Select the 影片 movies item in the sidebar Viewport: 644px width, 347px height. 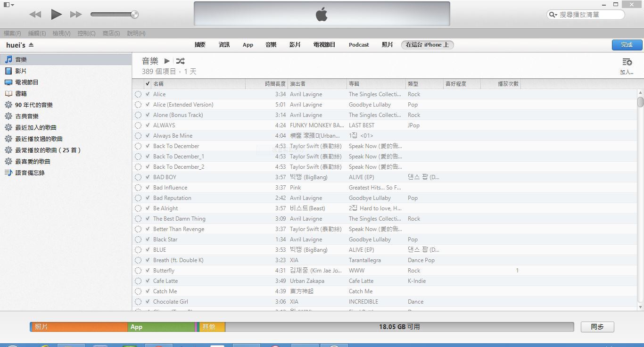[x=21, y=71]
